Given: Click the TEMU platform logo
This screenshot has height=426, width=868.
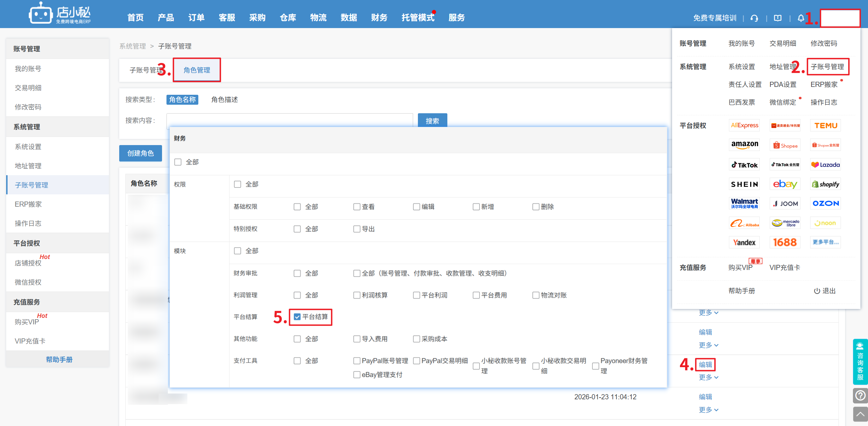Looking at the screenshot, I should coord(826,125).
